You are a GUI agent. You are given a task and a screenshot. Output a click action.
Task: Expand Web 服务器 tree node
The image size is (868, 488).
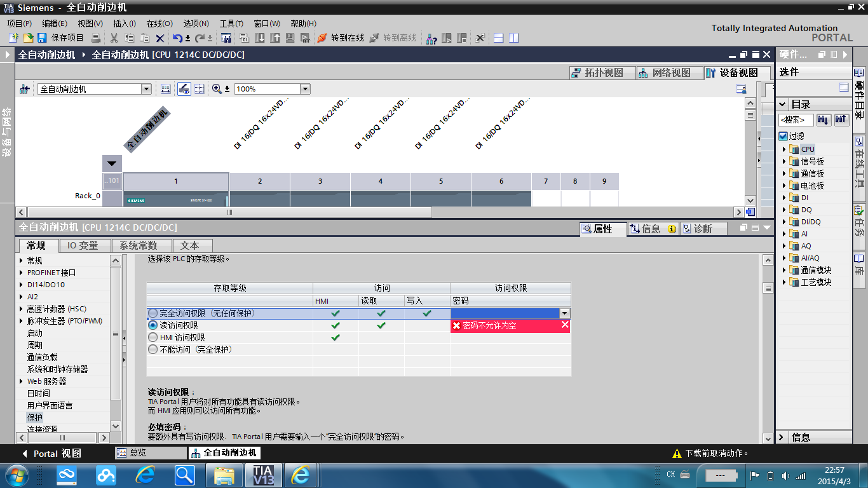(x=22, y=381)
